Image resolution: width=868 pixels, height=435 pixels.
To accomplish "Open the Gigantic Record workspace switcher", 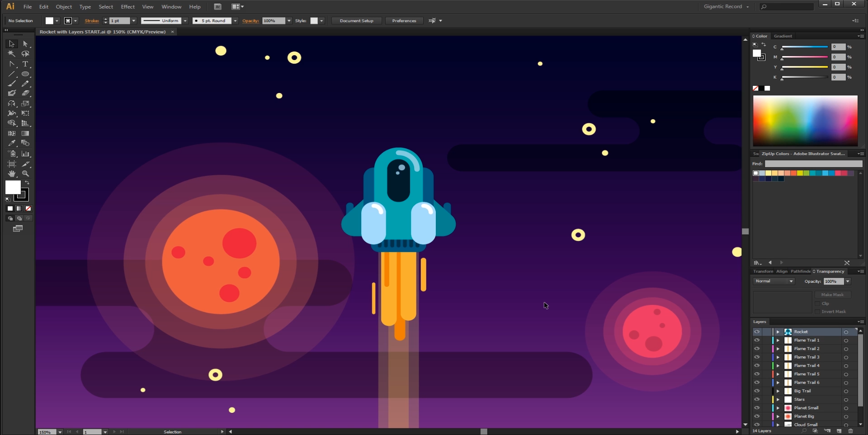I will 726,6.
